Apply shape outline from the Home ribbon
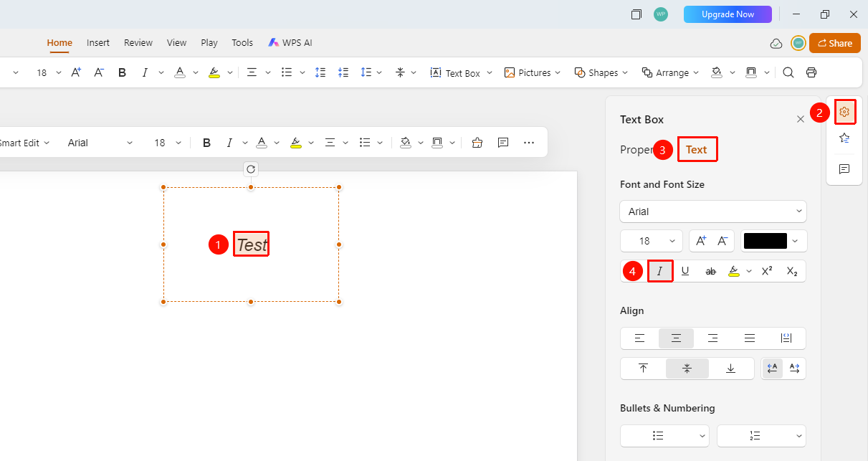 [x=751, y=72]
